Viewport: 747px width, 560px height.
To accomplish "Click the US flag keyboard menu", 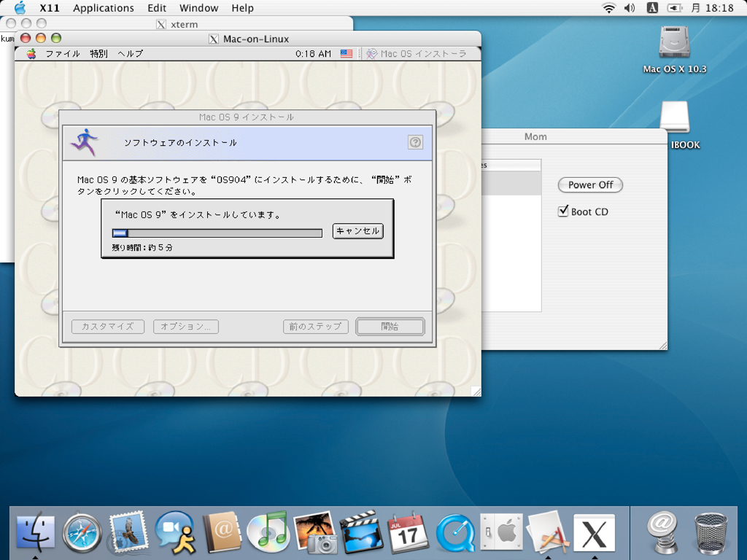I will (347, 53).
